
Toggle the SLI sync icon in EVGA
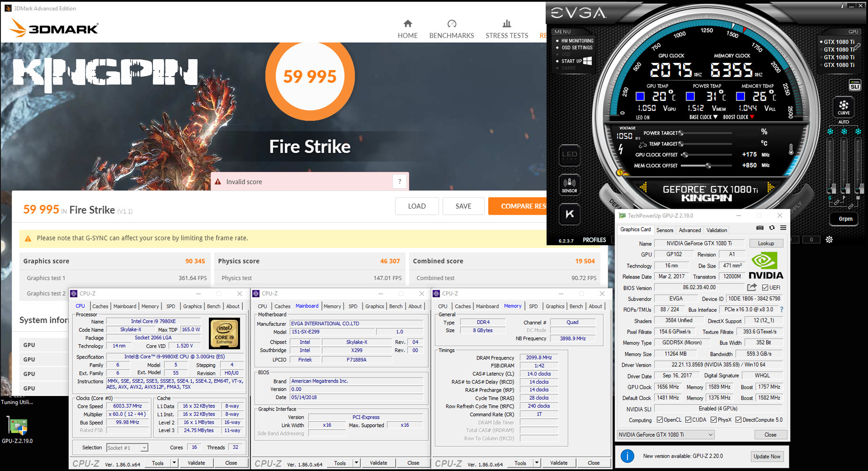855,85
